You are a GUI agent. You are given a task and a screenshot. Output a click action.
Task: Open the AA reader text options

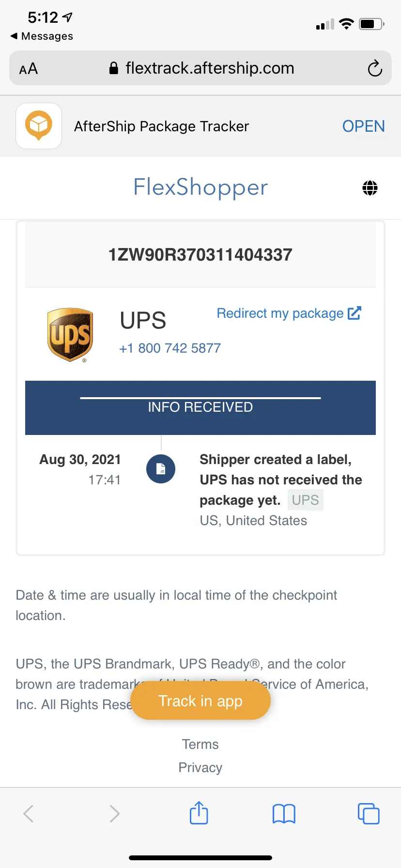point(29,69)
